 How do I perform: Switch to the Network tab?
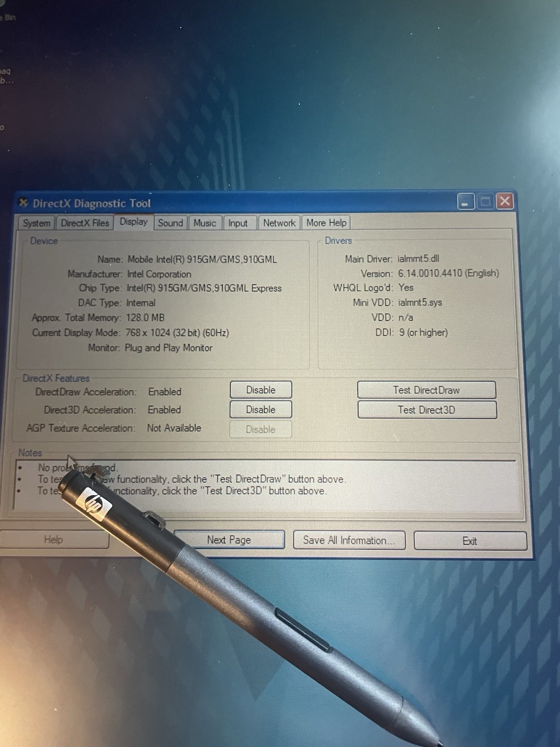point(279,223)
